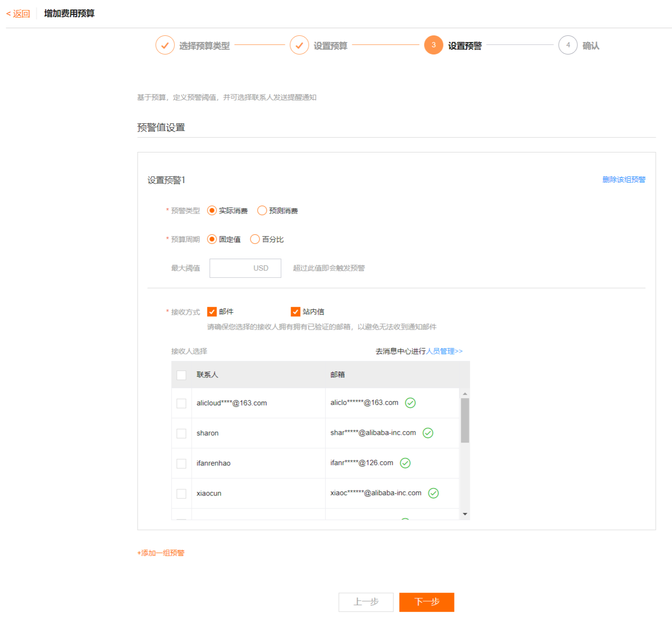The height and width of the screenshot is (618, 672).
Task: Click the sharon contact name
Action: click(207, 434)
